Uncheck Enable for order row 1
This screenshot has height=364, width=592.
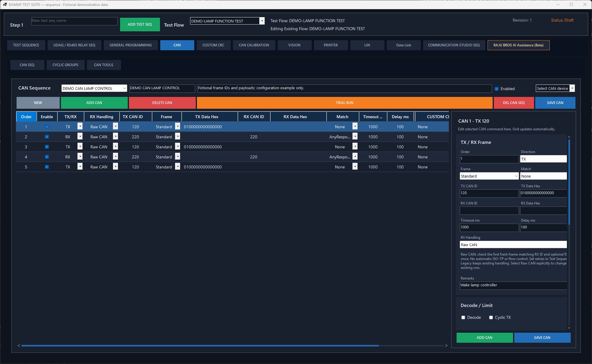click(x=47, y=127)
